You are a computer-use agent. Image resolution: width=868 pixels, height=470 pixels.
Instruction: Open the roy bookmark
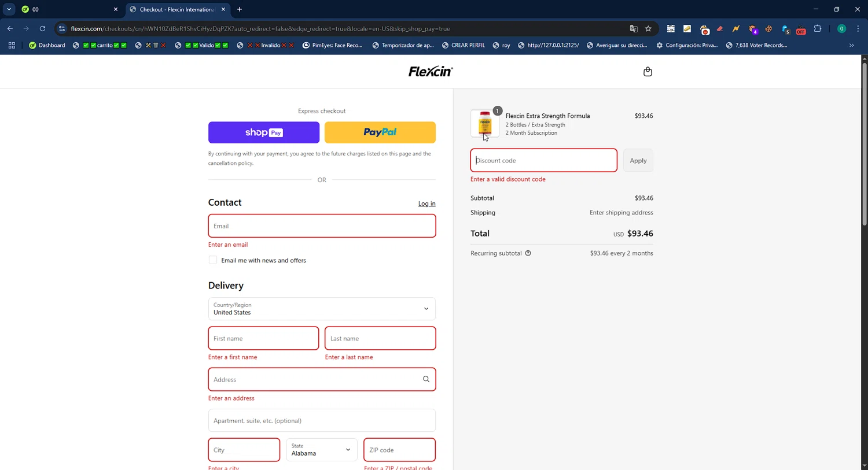pyautogui.click(x=501, y=45)
